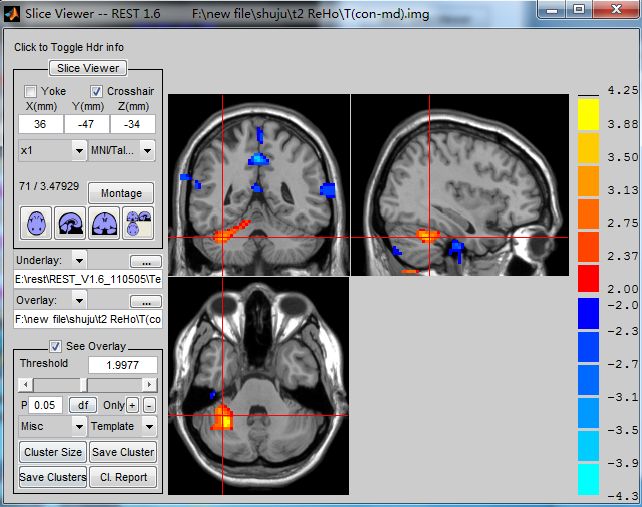
Task: Click the threshold slider left arrow
Action: (x=26, y=385)
